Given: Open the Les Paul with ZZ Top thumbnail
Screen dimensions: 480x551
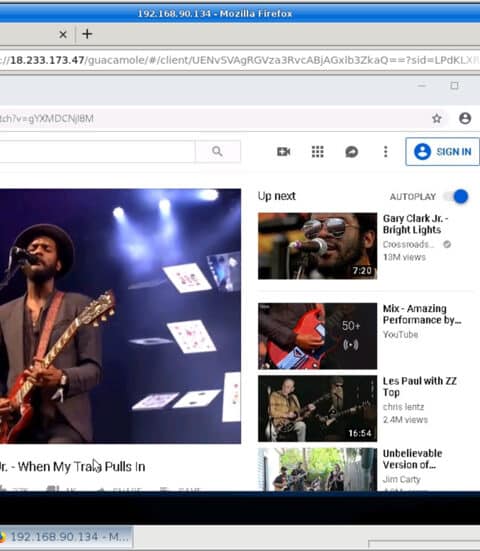Looking at the screenshot, I should [x=317, y=408].
